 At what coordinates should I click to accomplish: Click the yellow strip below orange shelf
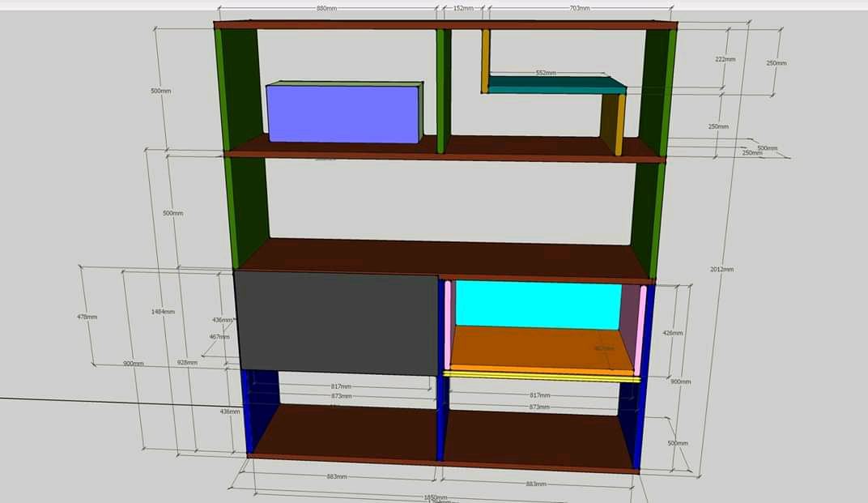[542, 377]
